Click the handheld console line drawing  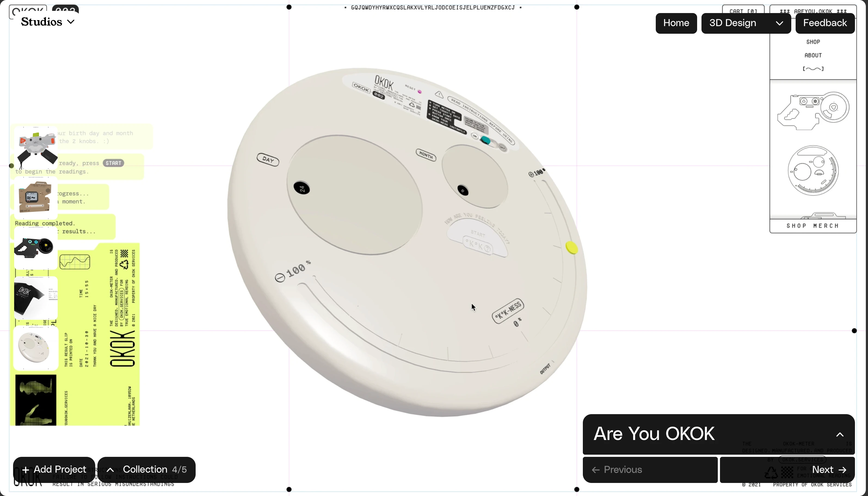(x=813, y=111)
